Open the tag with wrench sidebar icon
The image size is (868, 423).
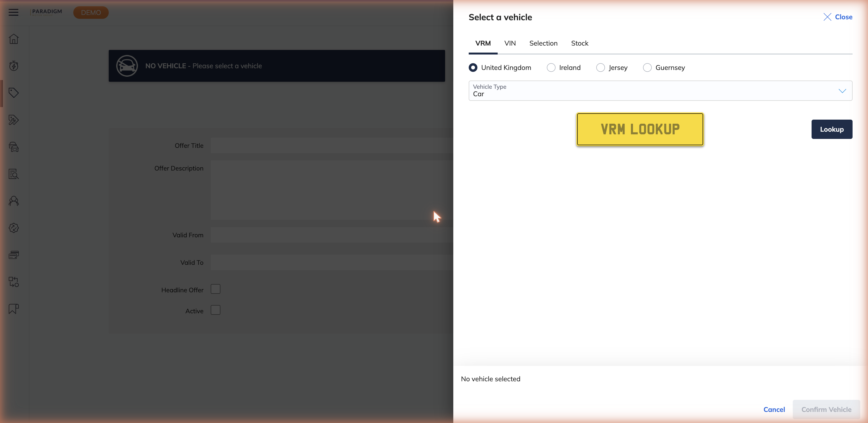tap(14, 120)
